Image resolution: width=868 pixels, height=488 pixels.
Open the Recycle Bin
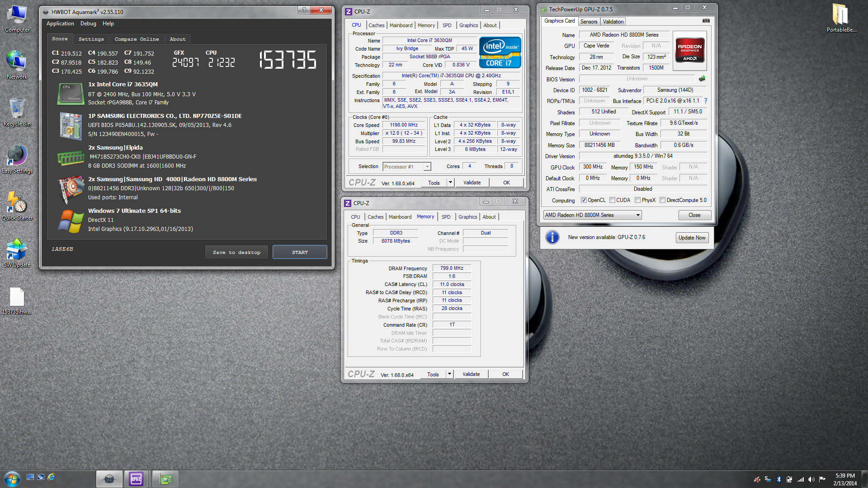[x=17, y=112]
